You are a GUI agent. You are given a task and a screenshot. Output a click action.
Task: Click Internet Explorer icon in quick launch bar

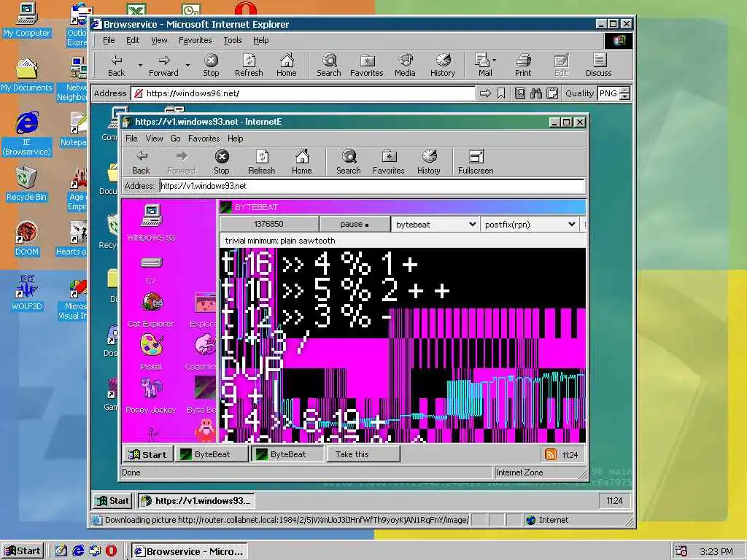78,551
